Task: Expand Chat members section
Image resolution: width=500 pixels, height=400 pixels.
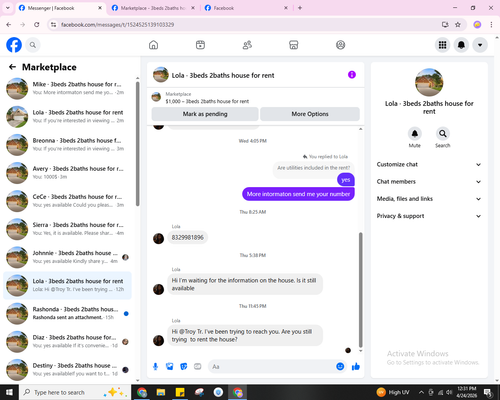Action: (x=429, y=182)
